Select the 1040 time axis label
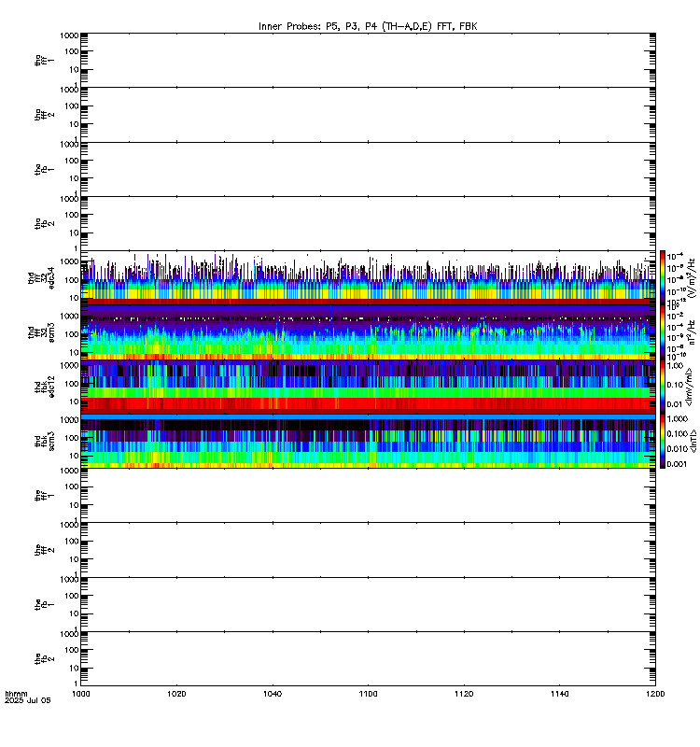 point(273,694)
